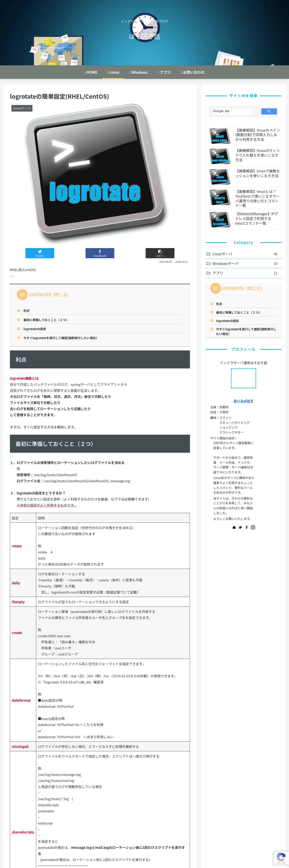
Task: Collapse the main contents box via 閉じる
Action: point(61,295)
